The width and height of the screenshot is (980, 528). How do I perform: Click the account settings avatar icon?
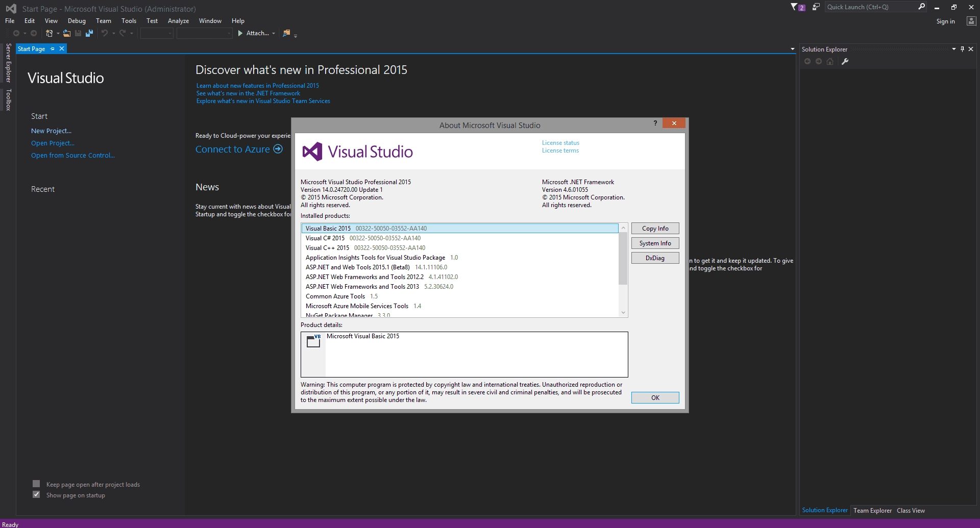click(971, 21)
